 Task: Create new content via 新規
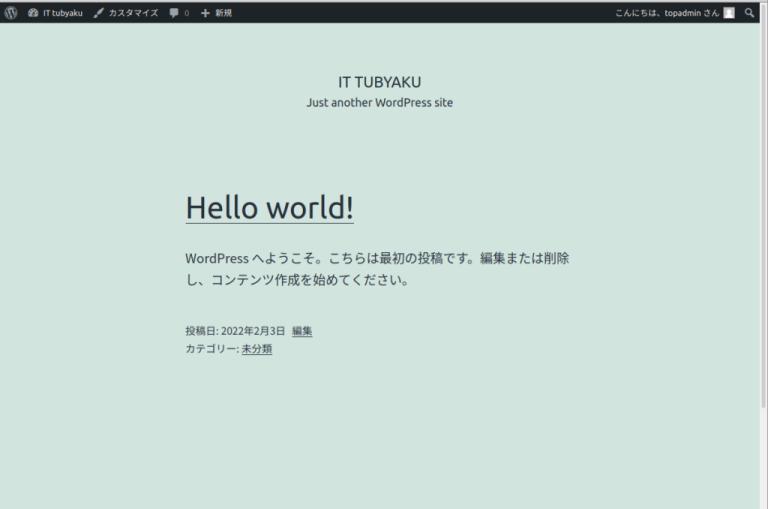click(216, 13)
